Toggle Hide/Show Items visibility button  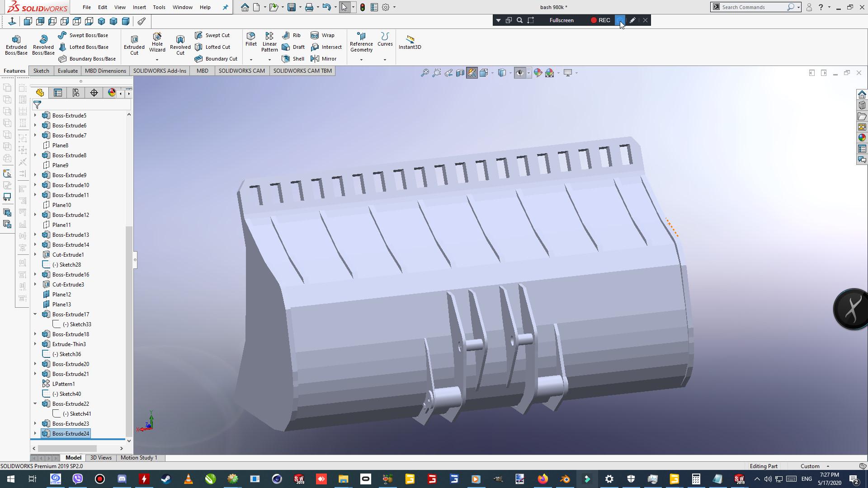point(519,73)
